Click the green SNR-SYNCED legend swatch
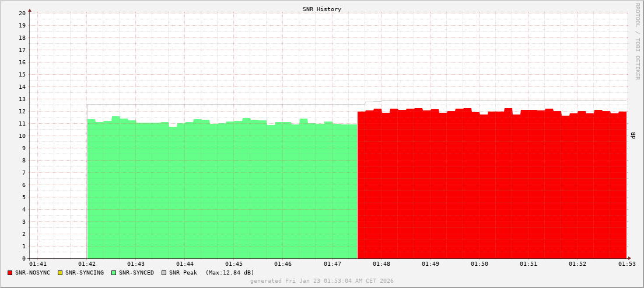This screenshot has width=644, height=288. [114, 273]
